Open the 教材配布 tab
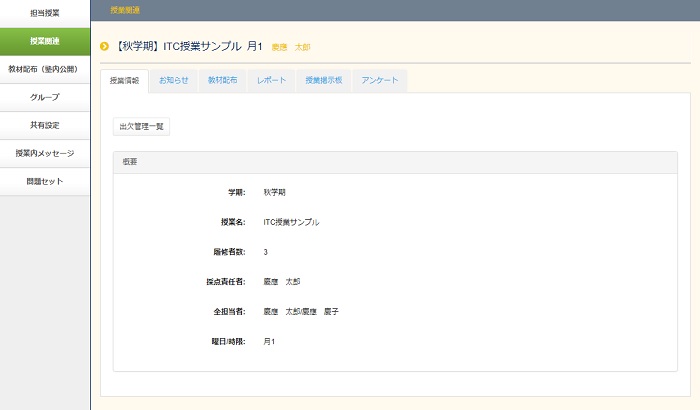The width and height of the screenshot is (700, 410). [x=222, y=80]
